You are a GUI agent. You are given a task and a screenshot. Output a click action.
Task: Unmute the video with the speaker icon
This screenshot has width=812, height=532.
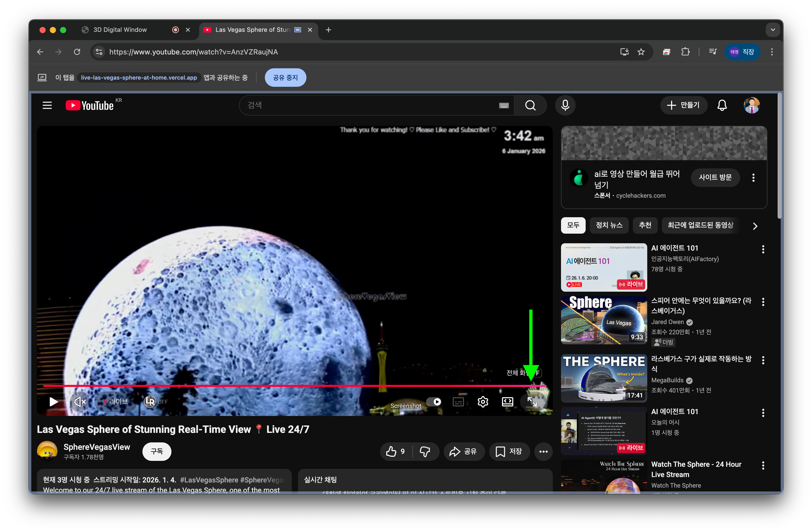click(80, 402)
